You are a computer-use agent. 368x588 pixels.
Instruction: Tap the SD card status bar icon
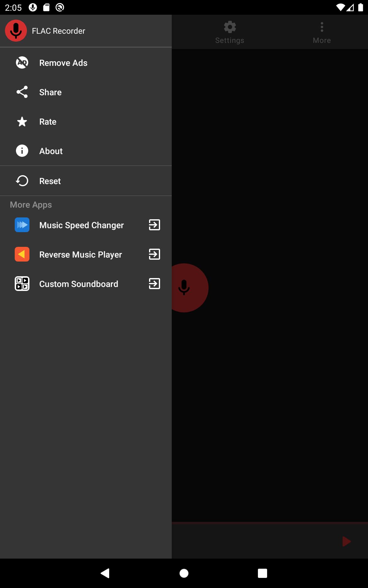(46, 7)
